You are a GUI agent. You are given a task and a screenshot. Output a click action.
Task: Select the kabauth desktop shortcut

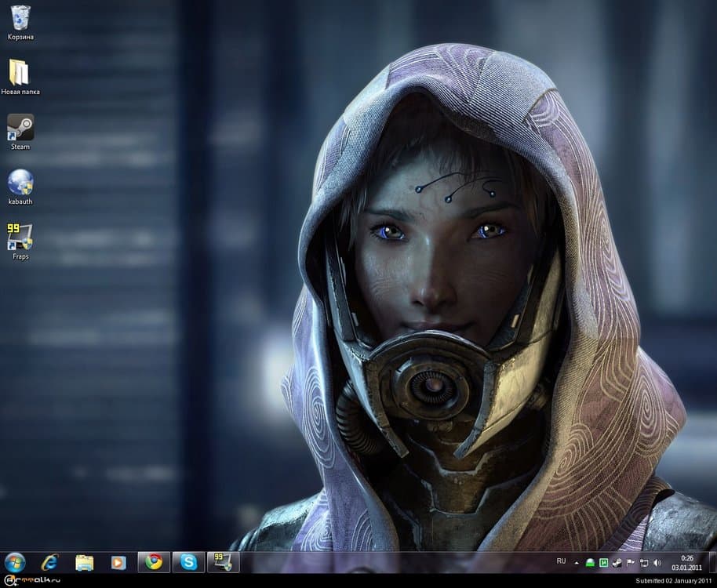20,183
